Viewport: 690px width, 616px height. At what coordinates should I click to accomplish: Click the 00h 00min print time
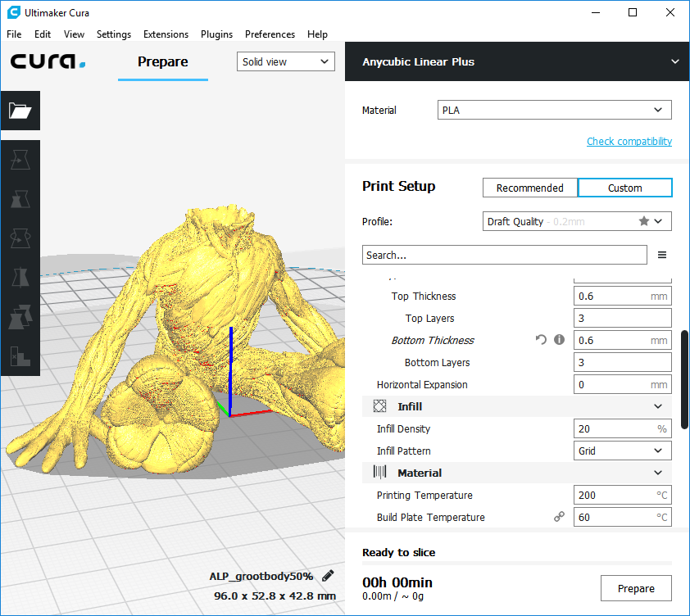(397, 582)
